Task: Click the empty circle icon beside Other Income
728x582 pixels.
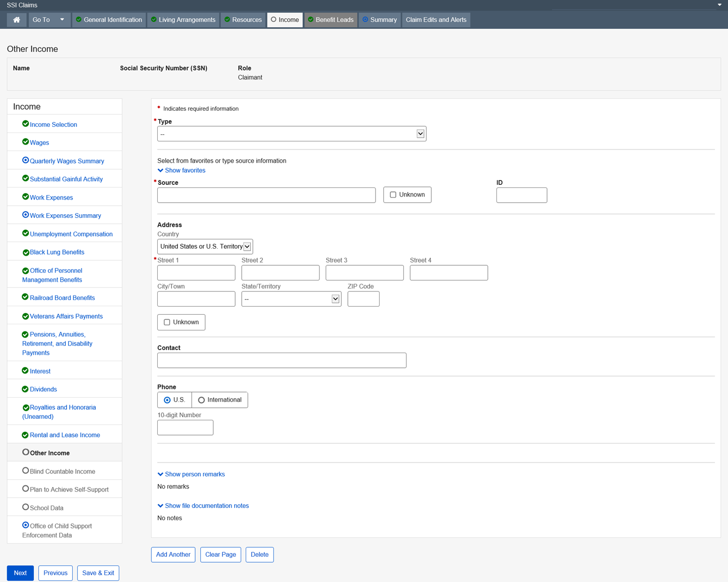Action: [x=25, y=452]
